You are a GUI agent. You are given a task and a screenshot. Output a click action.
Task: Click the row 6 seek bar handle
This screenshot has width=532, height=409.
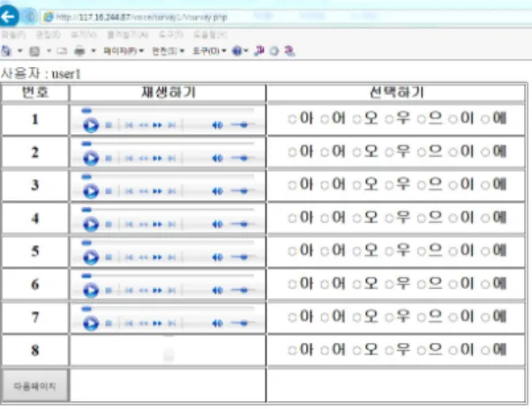[x=86, y=276]
